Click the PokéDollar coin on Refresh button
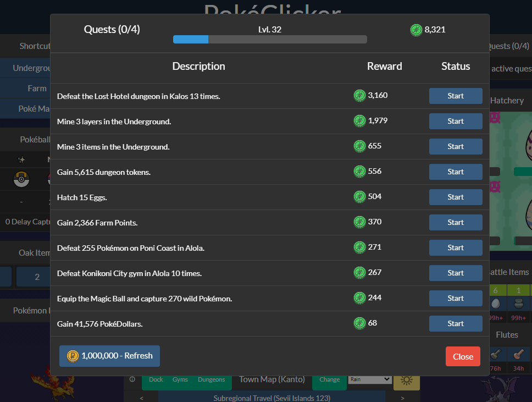This screenshot has height=402, width=532. point(73,356)
